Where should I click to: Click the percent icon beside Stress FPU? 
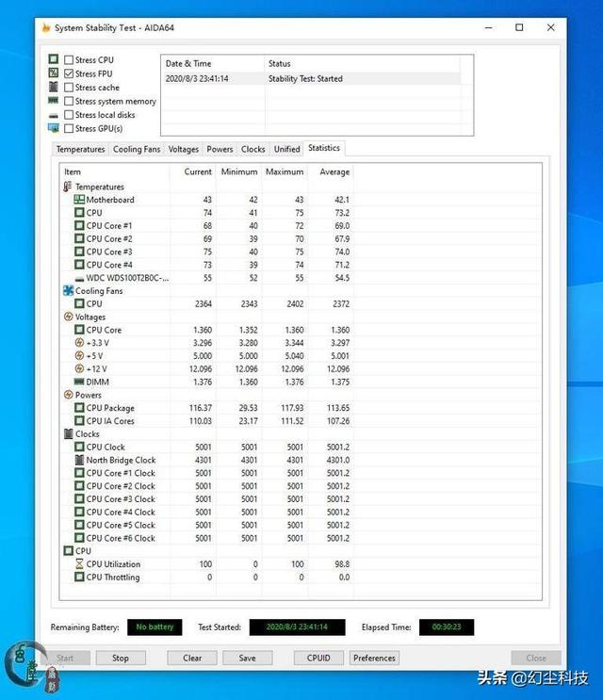pyautogui.click(x=54, y=73)
